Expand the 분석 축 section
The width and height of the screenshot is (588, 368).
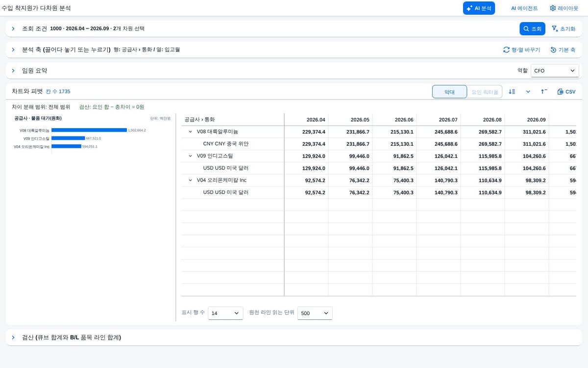[13, 50]
